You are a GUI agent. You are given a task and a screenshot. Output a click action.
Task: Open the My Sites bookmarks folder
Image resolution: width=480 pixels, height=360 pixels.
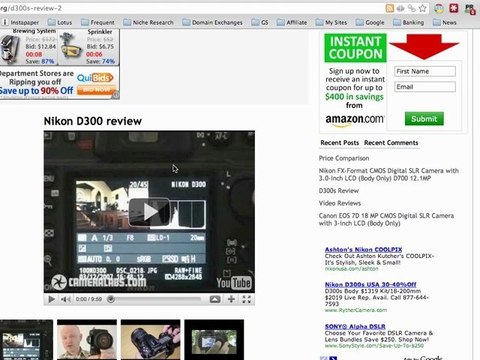pos(331,22)
